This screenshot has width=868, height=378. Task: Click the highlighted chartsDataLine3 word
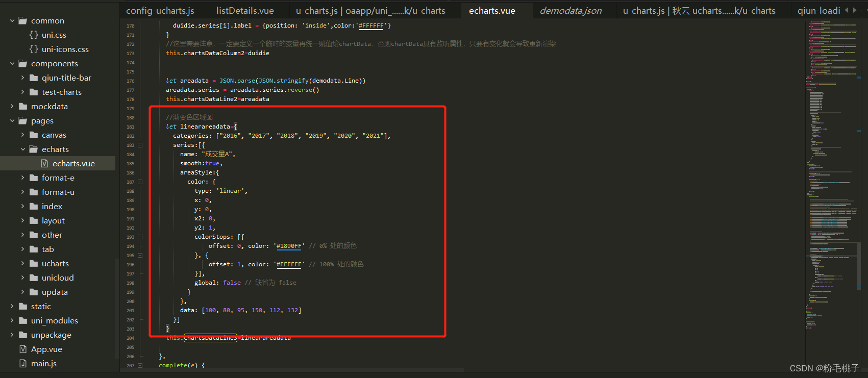point(210,338)
